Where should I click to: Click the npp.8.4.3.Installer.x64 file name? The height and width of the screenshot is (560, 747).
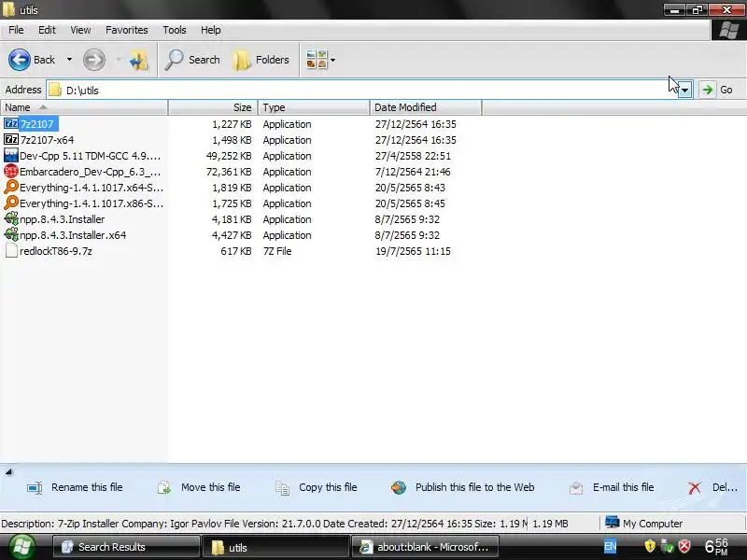(x=73, y=235)
